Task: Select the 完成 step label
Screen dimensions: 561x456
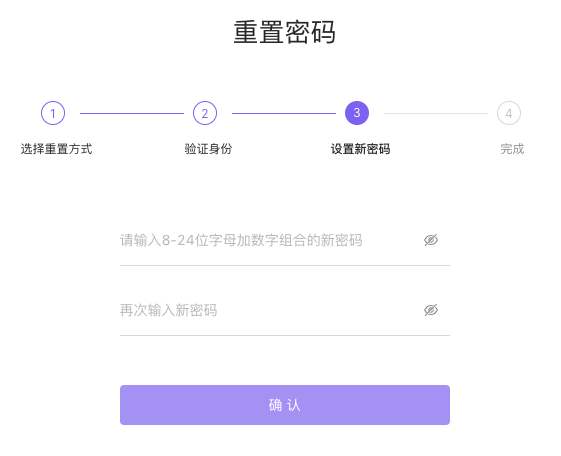Action: (x=512, y=149)
